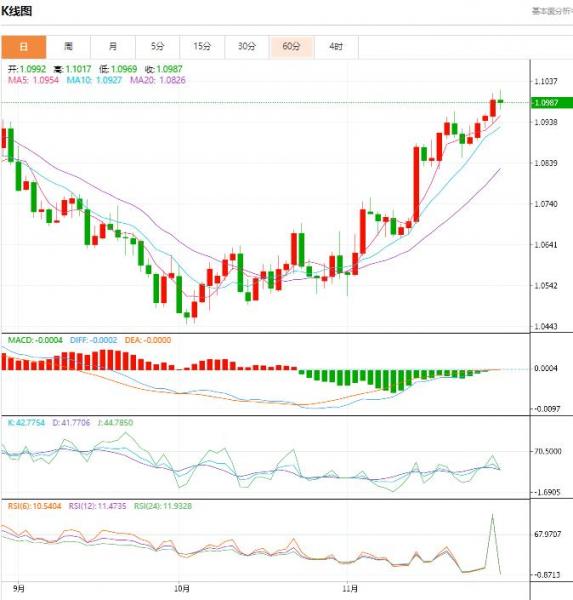Image resolution: width=573 pixels, height=600 pixels.
Task: Select the 日 daily chart tab
Action: (x=23, y=47)
